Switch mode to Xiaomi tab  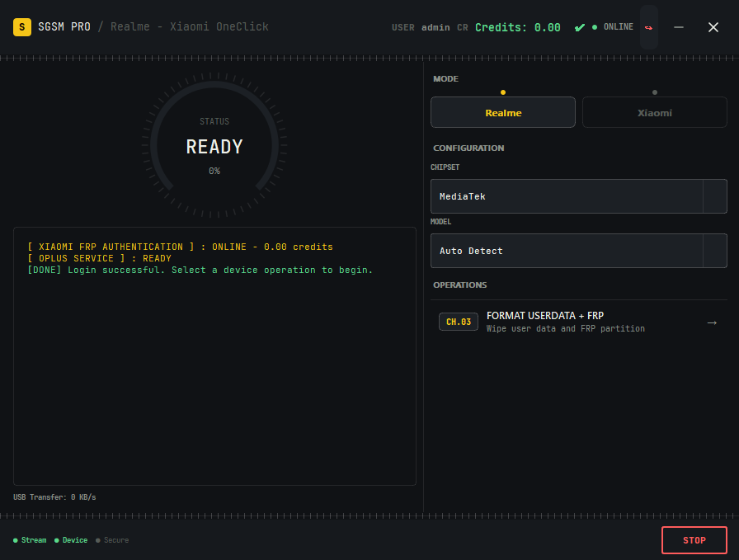pyautogui.click(x=655, y=112)
